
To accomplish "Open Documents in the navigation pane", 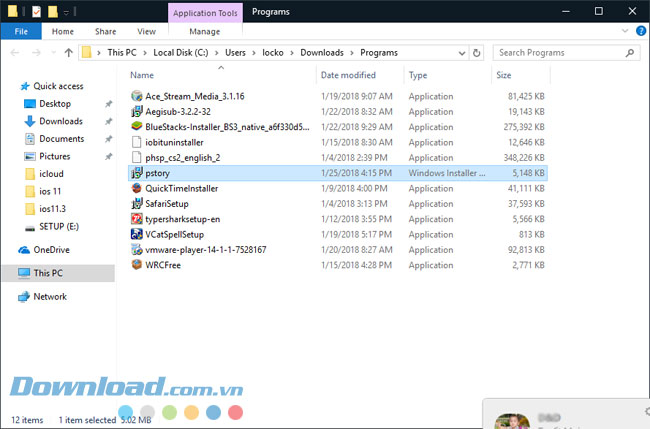I will pyautogui.click(x=61, y=139).
